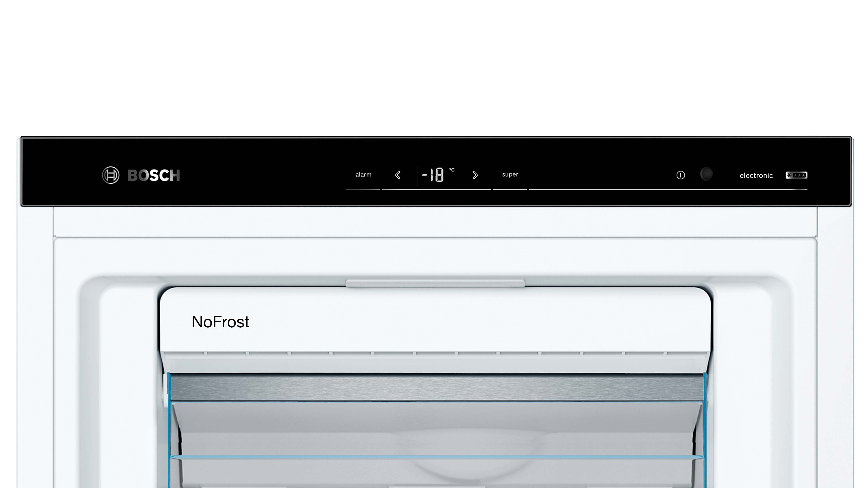Click the BOSCH wordmark text
868x488 pixels.
coord(154,176)
